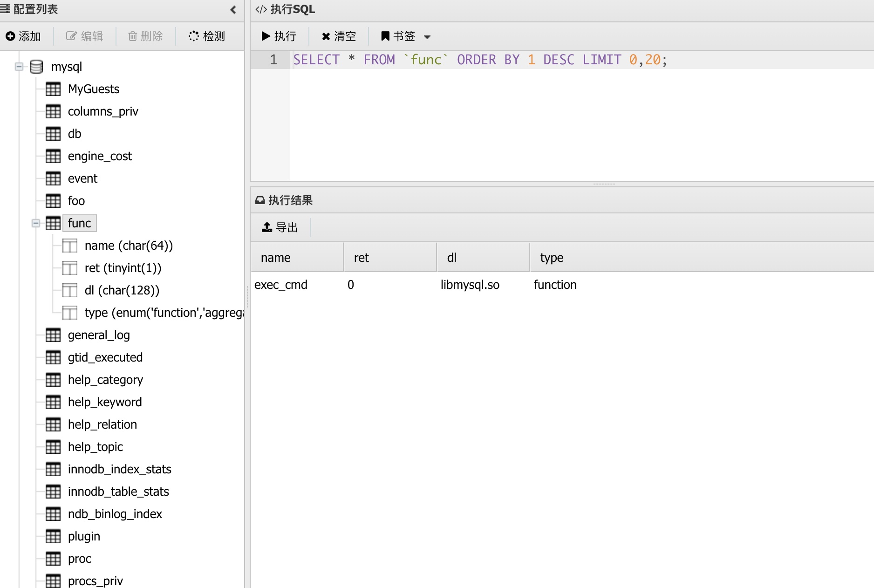The height and width of the screenshot is (588, 874).
Task: Click the engine_cost table icon
Action: [53, 156]
